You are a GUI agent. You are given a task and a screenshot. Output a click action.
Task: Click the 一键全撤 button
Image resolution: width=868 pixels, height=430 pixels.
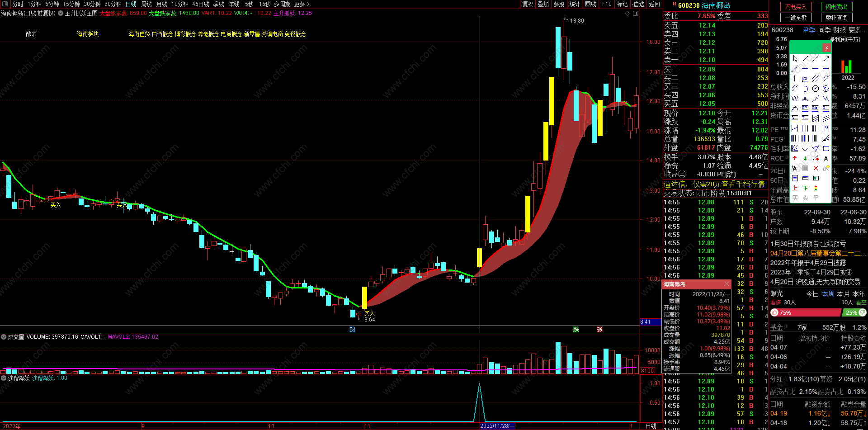[x=796, y=18]
